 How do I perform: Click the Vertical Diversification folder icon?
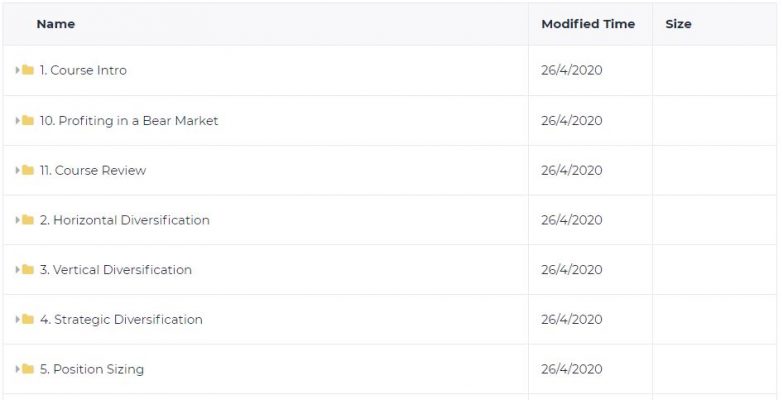(28, 270)
